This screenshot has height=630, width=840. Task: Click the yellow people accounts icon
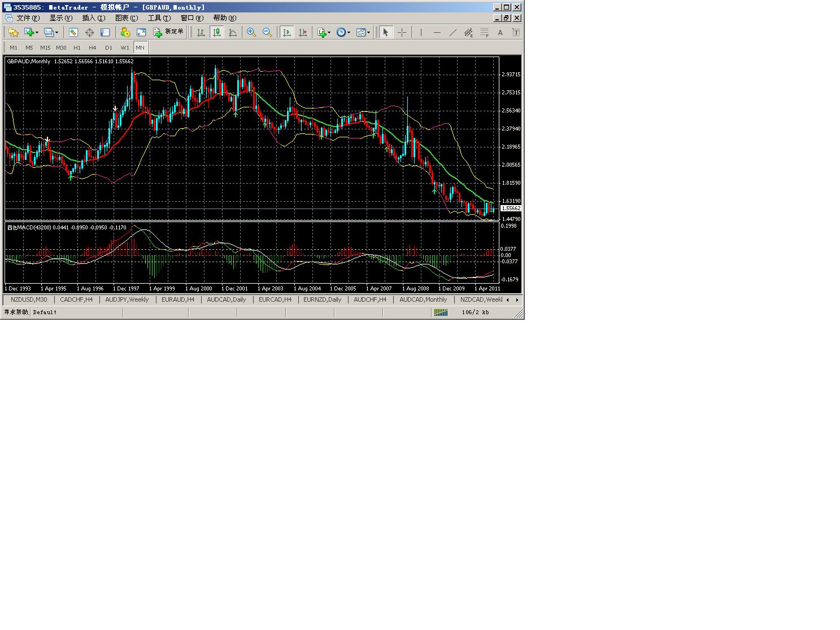pos(125,33)
